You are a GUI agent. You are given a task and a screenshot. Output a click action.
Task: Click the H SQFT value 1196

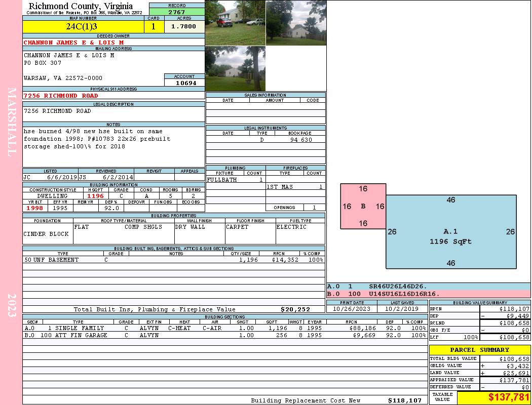[x=96, y=196]
